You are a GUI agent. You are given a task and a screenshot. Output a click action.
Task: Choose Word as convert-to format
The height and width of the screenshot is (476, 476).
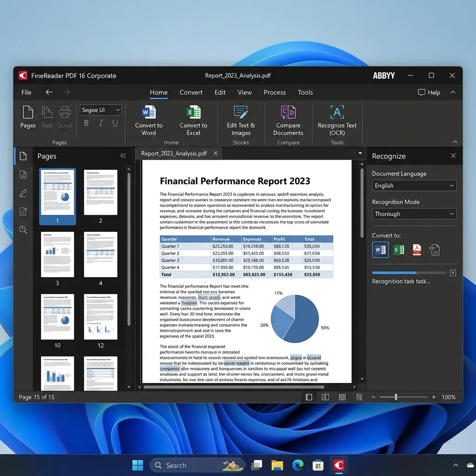click(380, 250)
